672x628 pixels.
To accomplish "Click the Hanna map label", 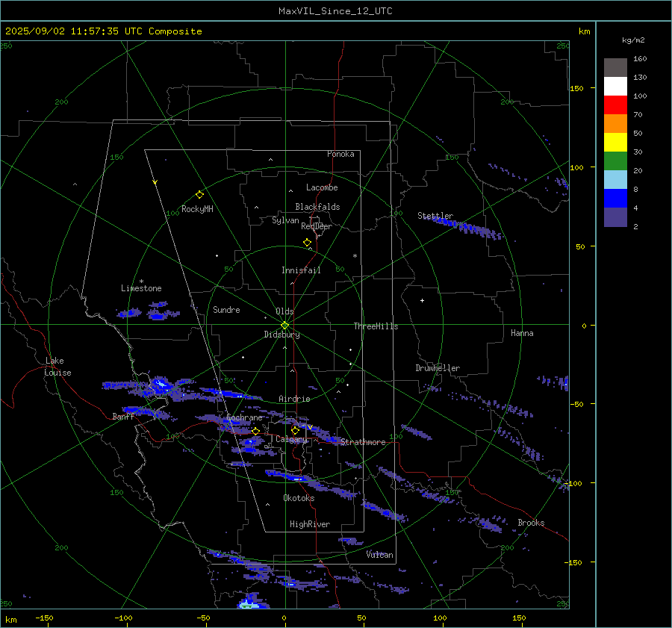I will [x=522, y=333].
